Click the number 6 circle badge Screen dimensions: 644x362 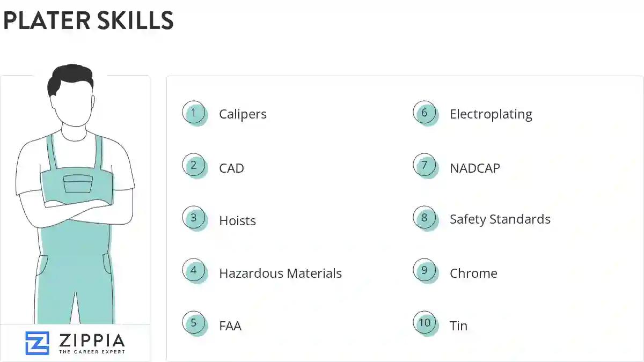coord(425,113)
